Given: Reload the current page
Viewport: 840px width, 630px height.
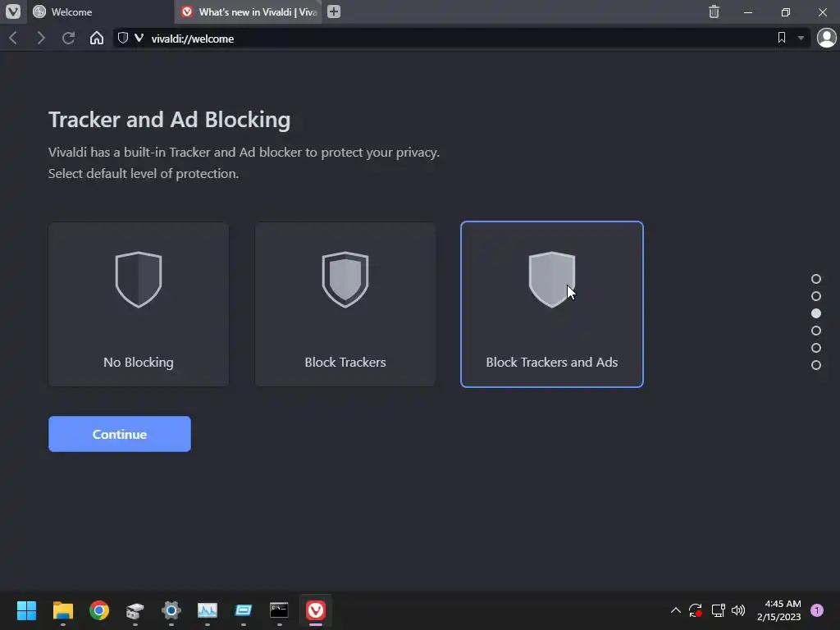Looking at the screenshot, I should click(x=68, y=38).
